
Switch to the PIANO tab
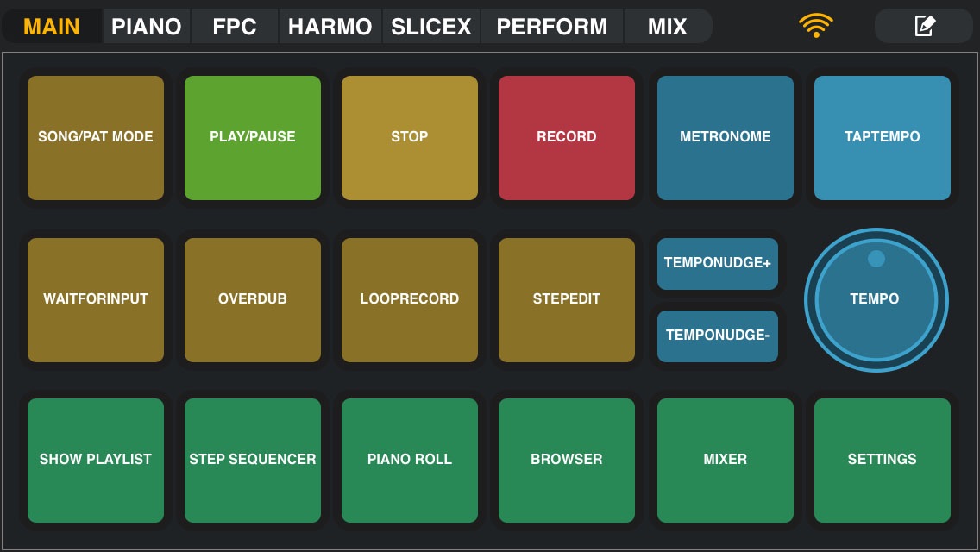point(147,27)
